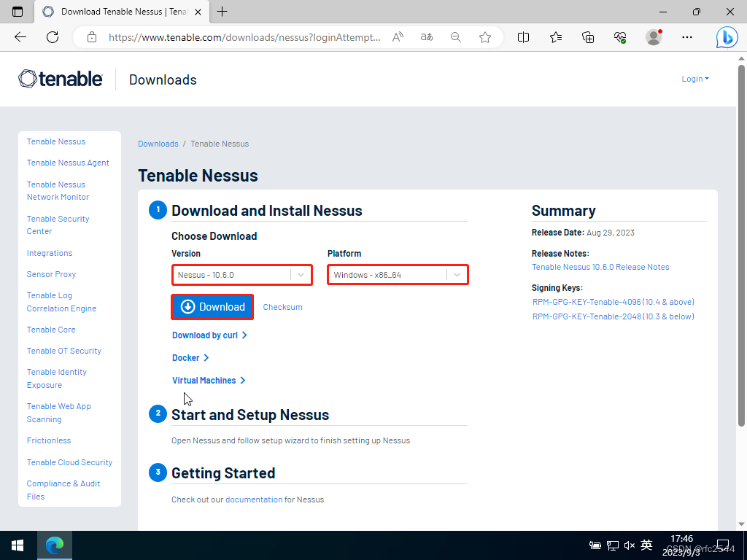Open Compliance & Audit Files
The image size is (747, 560).
point(63,490)
